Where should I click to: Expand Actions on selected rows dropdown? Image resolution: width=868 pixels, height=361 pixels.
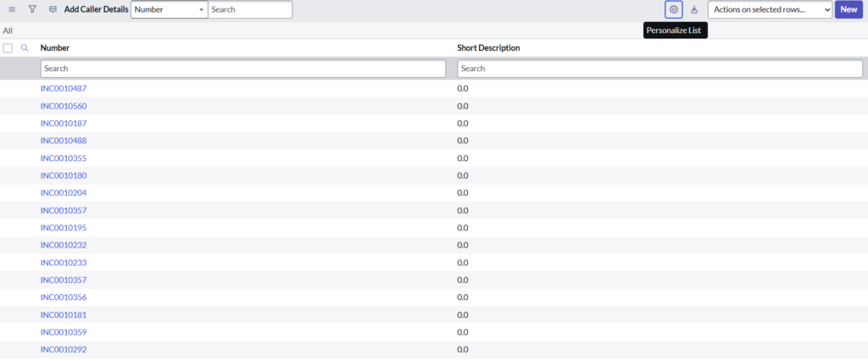[770, 9]
